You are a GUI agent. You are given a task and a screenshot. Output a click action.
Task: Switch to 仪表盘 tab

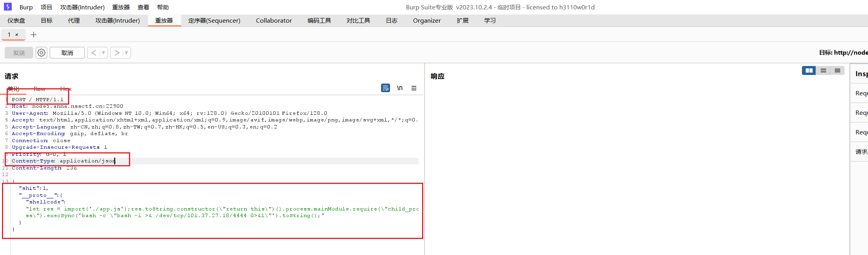[16, 20]
